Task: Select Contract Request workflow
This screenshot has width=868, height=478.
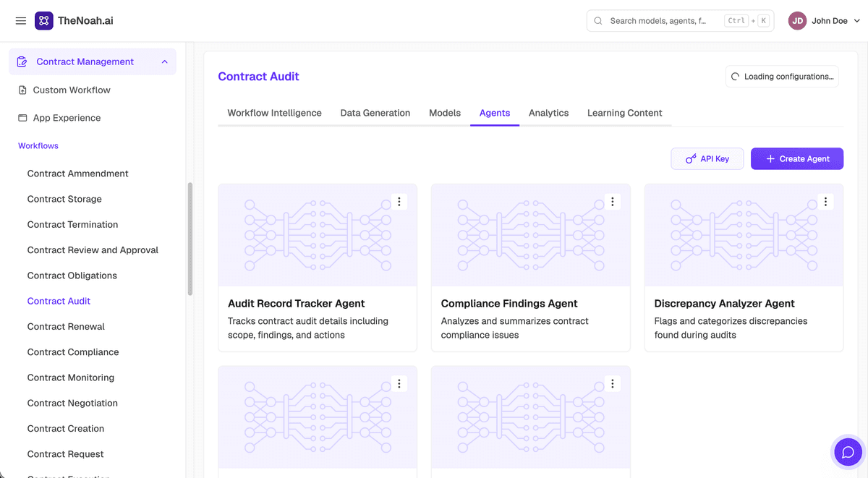Action: (x=66, y=454)
